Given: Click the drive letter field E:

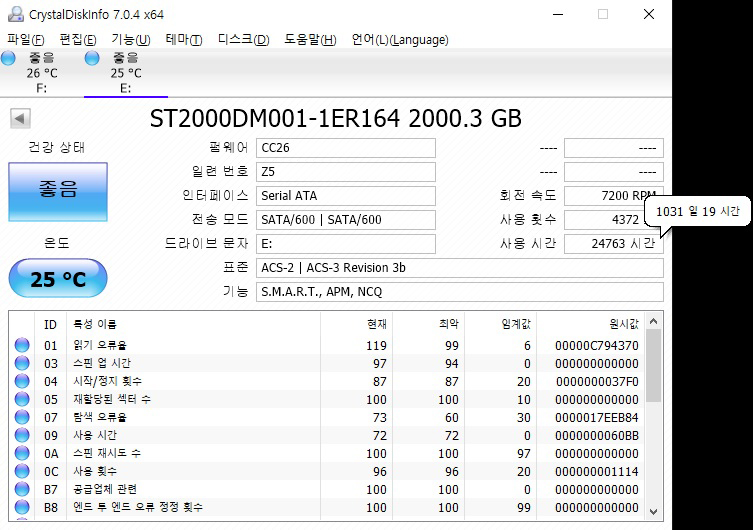Looking at the screenshot, I should [346, 244].
